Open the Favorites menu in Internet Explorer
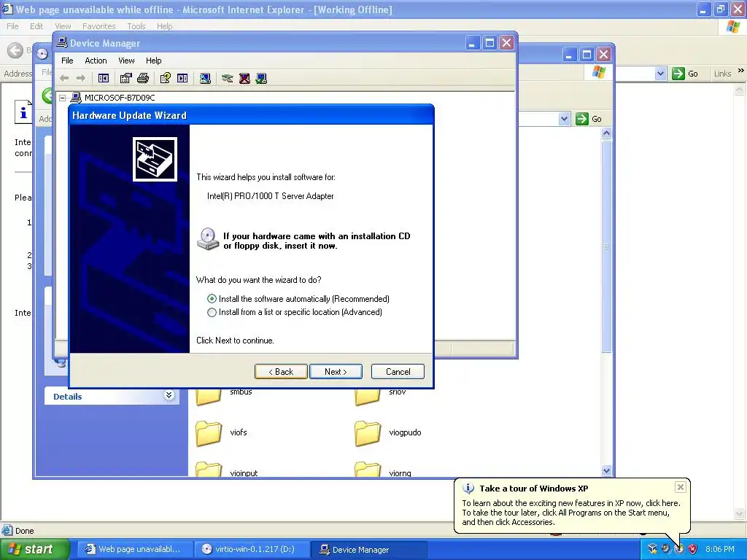 98,26
